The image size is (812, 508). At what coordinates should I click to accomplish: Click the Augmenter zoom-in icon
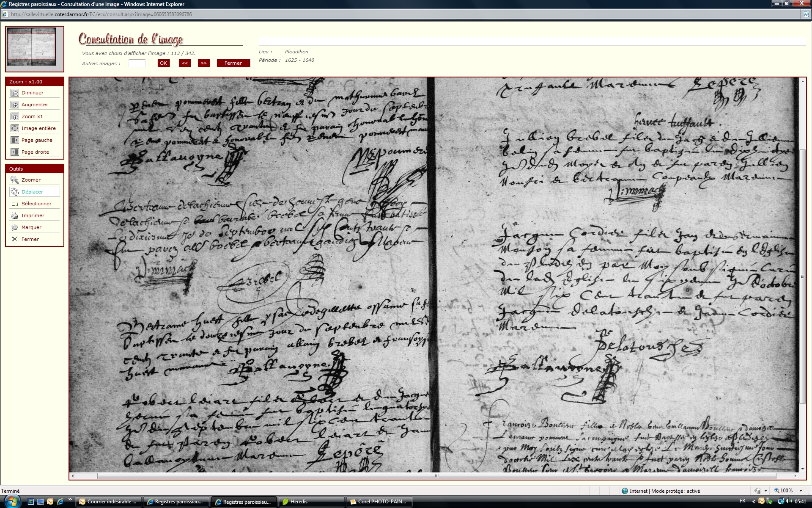tap(15, 105)
